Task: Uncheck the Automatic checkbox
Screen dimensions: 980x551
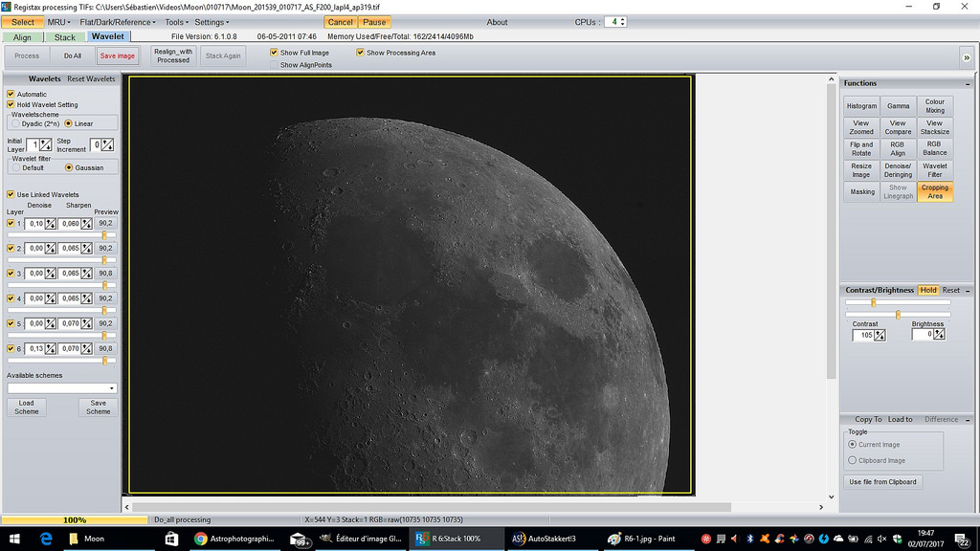Action: pos(11,94)
